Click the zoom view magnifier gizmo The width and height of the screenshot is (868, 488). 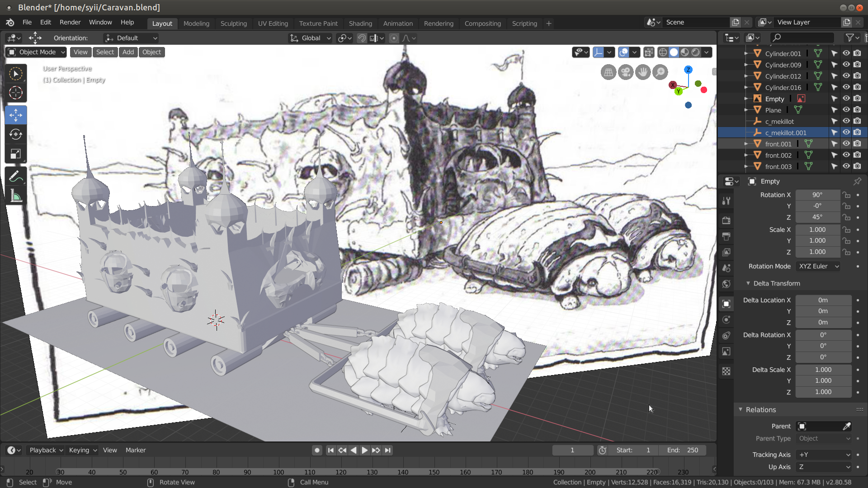pyautogui.click(x=660, y=72)
